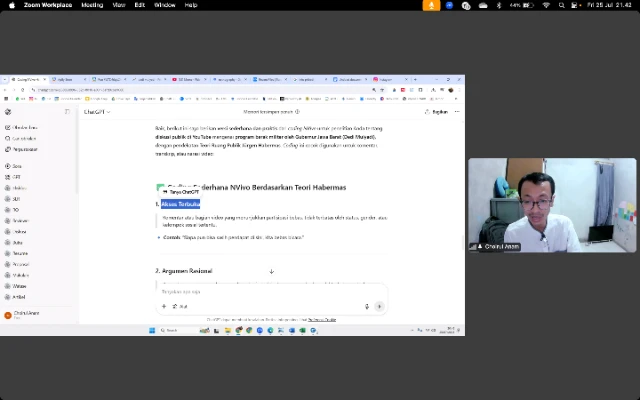
Task: Open a new browser tab with plus
Action: [416, 80]
